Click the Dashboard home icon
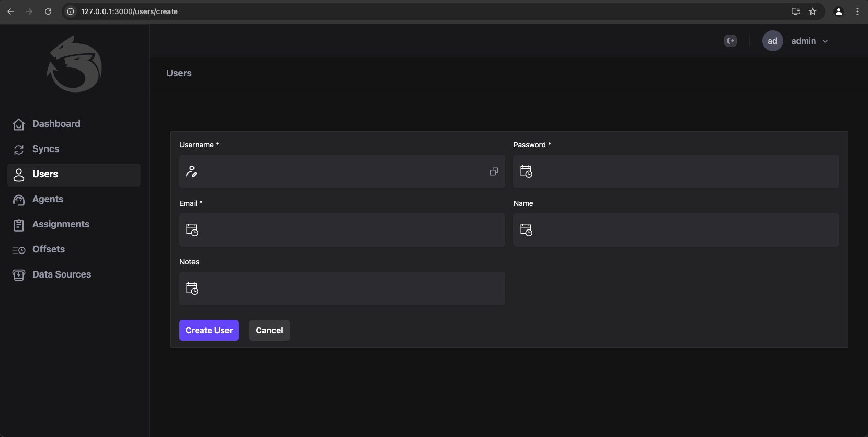This screenshot has height=437, width=868. (19, 124)
